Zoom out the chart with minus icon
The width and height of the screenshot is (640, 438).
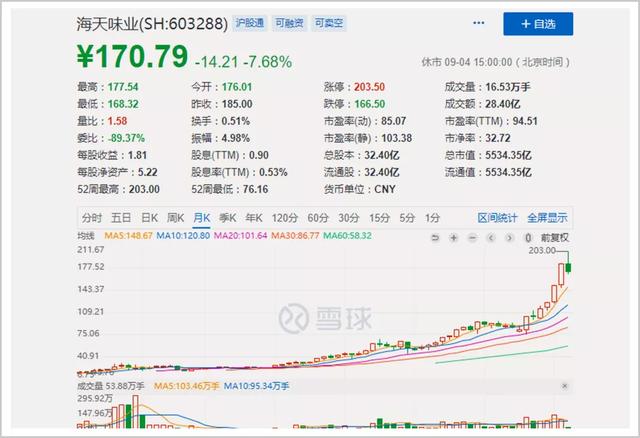coord(471,237)
